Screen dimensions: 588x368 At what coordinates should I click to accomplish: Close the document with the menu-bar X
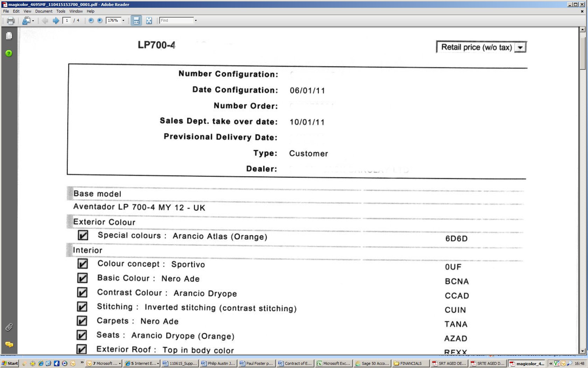click(582, 11)
